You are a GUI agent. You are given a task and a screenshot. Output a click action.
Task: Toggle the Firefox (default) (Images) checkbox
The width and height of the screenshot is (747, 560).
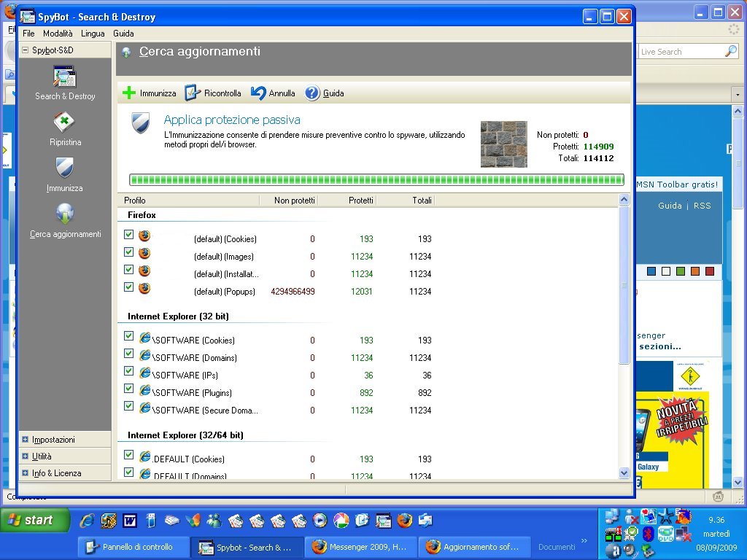[x=128, y=252]
